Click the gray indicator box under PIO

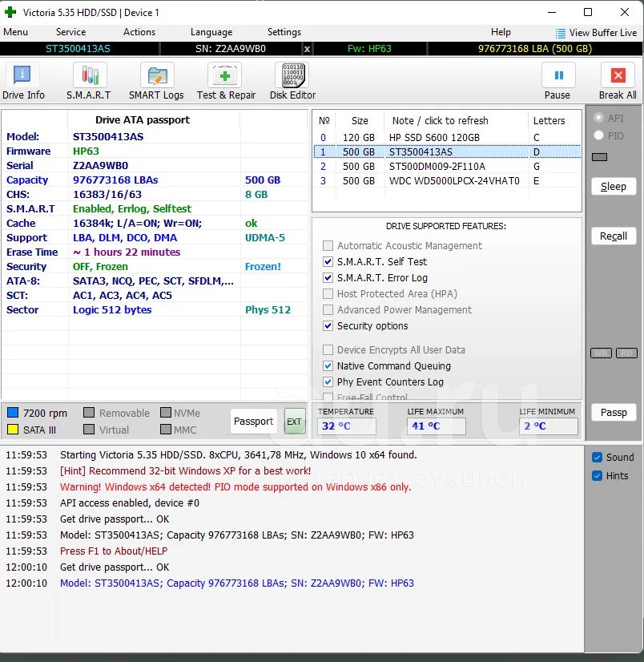599,157
